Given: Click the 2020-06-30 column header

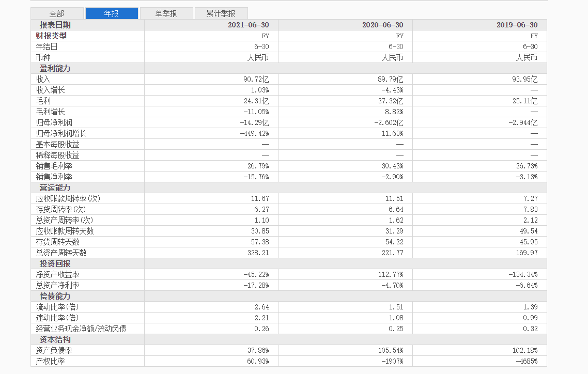Looking at the screenshot, I should coord(383,25).
